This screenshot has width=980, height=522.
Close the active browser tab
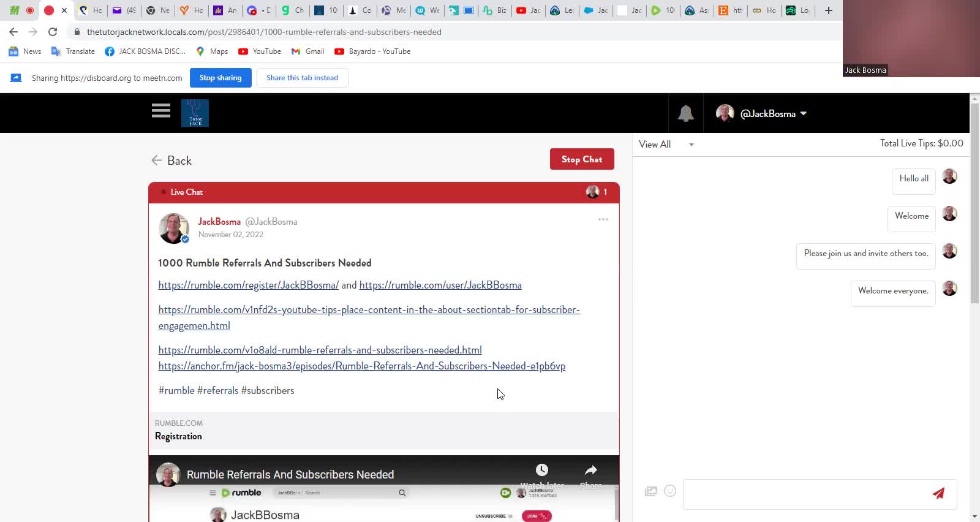64,10
